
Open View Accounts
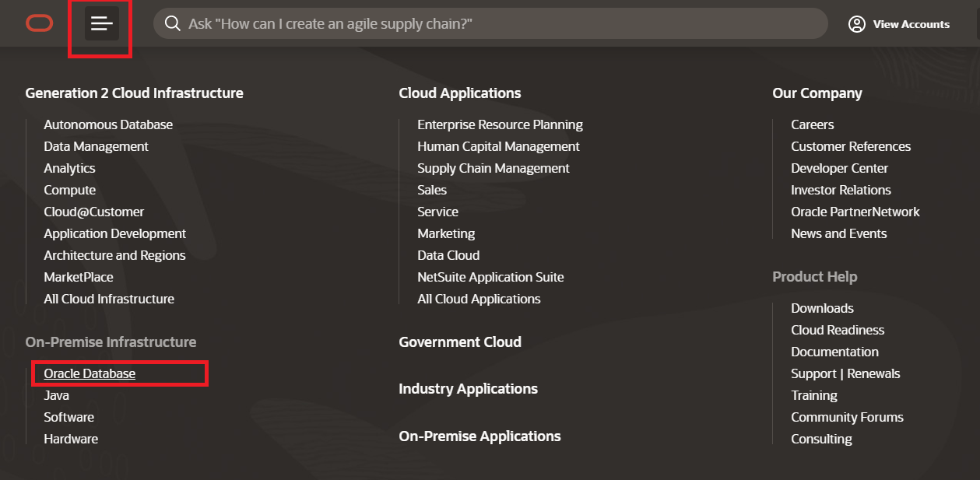(x=899, y=24)
